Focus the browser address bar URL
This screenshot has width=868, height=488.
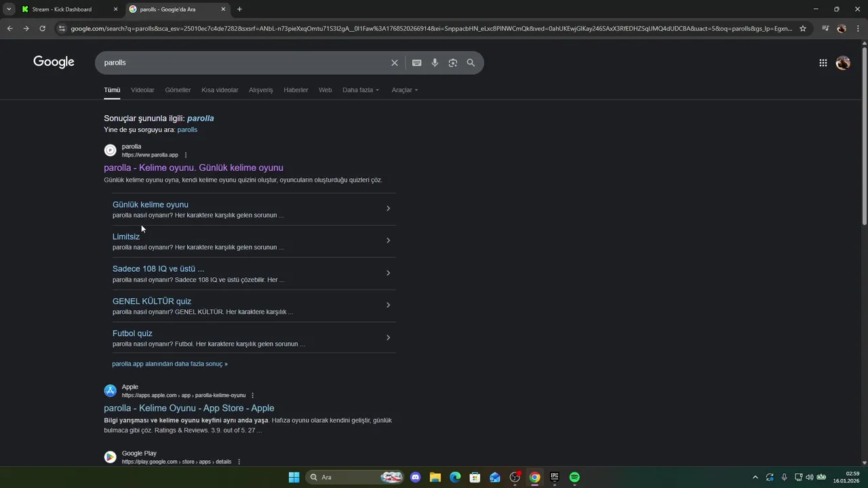pyautogui.click(x=431, y=28)
